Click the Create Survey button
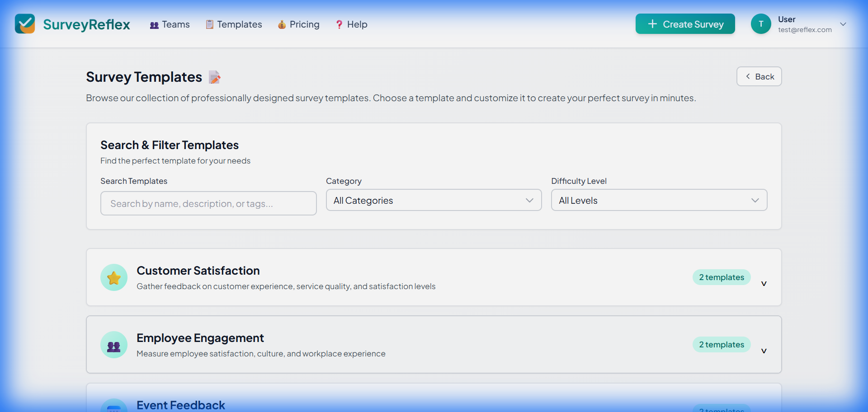 click(685, 24)
